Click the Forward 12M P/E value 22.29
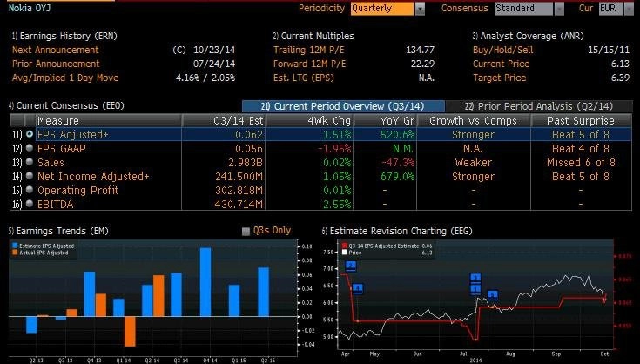Image resolution: width=640 pixels, height=364 pixels. pos(422,64)
